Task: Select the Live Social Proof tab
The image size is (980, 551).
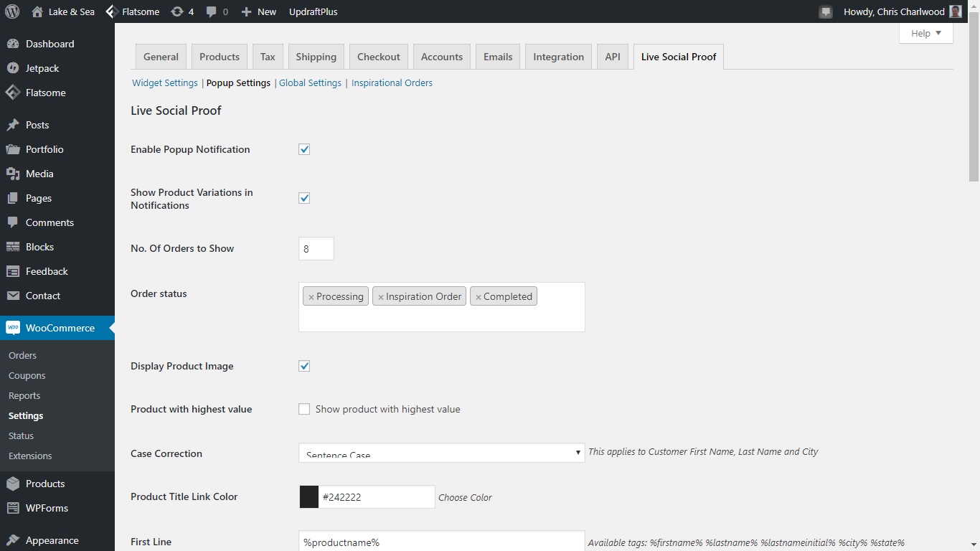Action: 679,57
